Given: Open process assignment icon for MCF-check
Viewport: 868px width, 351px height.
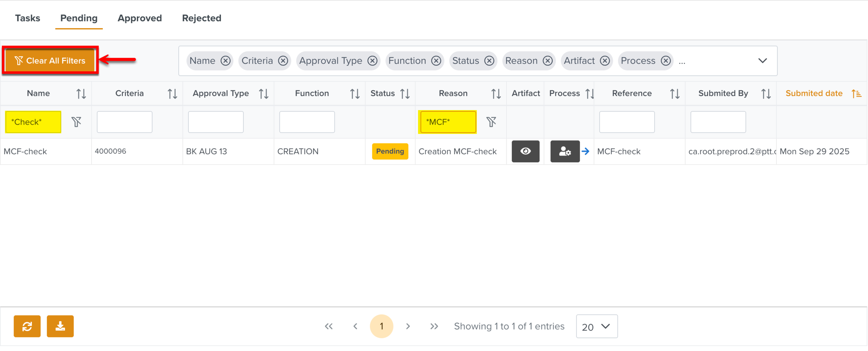Looking at the screenshot, I should (x=565, y=151).
